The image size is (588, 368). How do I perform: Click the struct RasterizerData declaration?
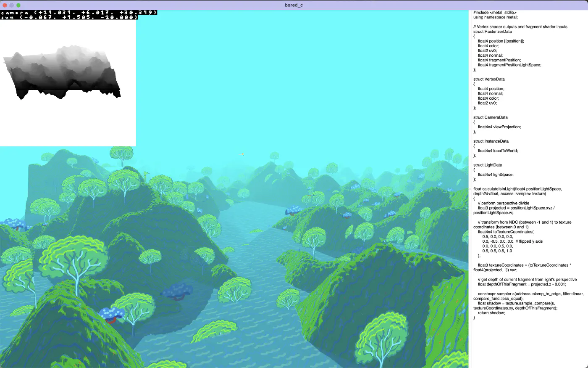pos(492,32)
